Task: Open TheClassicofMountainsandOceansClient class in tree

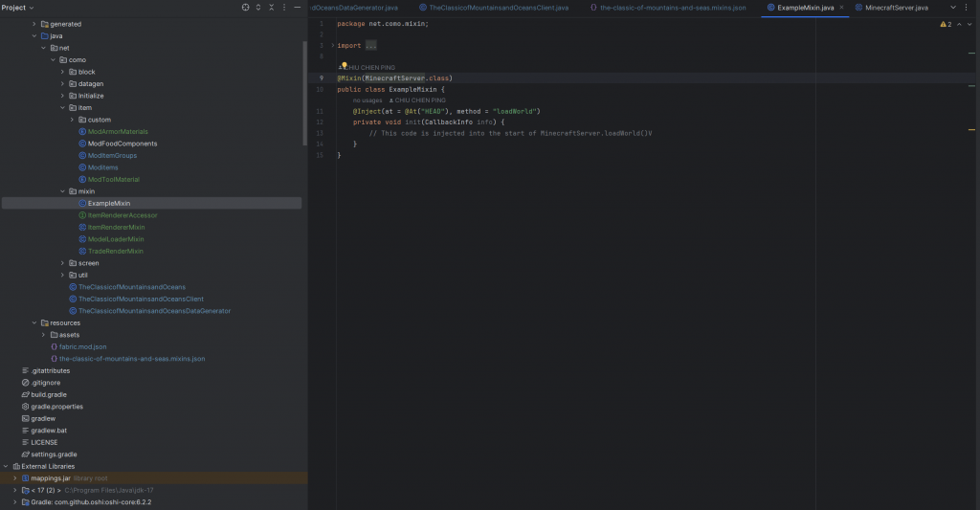Action: [x=141, y=299]
